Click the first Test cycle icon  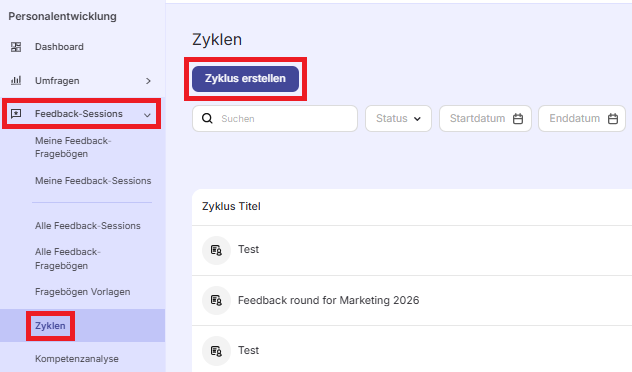pos(216,250)
